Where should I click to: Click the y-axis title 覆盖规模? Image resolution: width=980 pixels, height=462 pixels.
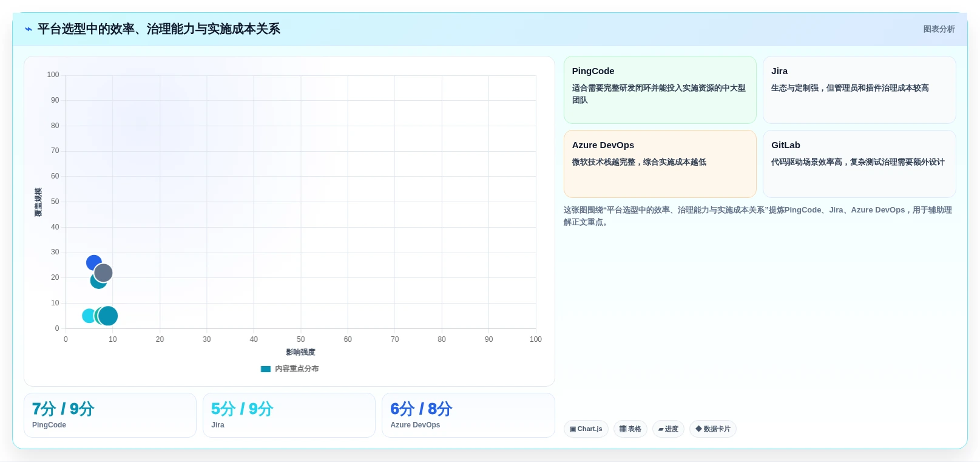(x=38, y=202)
